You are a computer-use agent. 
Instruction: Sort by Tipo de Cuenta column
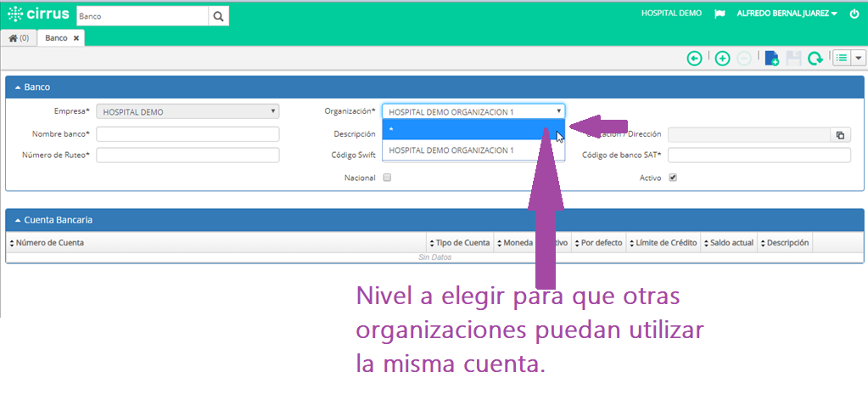point(460,243)
